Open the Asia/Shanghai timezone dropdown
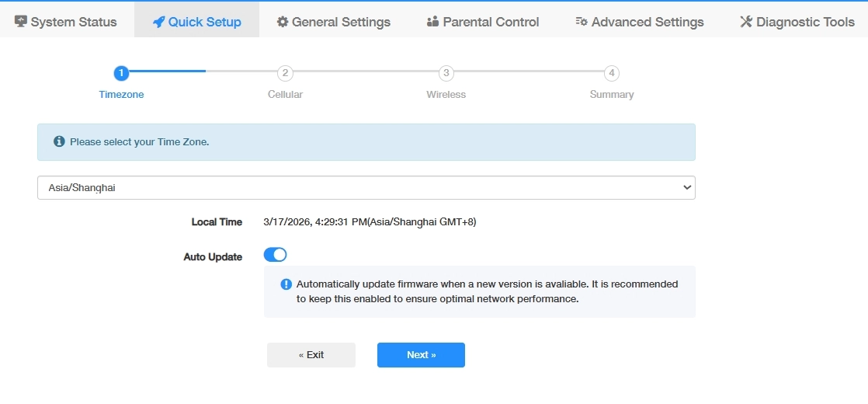 coord(366,187)
